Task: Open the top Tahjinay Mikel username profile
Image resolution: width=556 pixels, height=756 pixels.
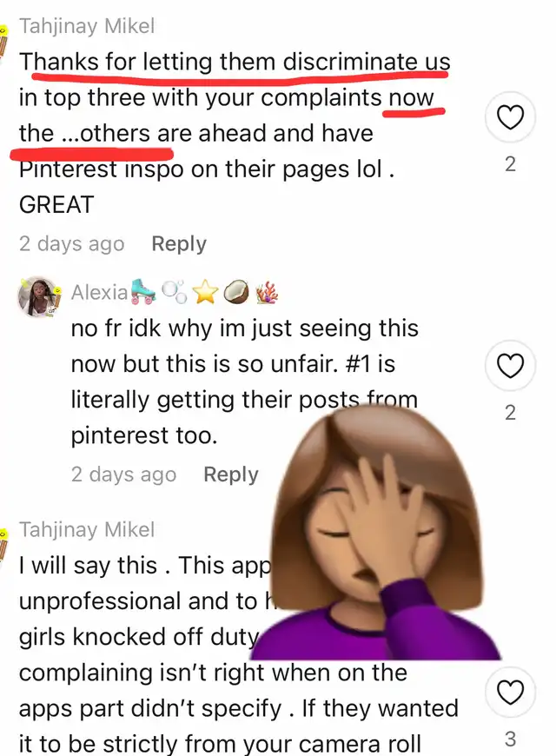Action: click(x=87, y=26)
